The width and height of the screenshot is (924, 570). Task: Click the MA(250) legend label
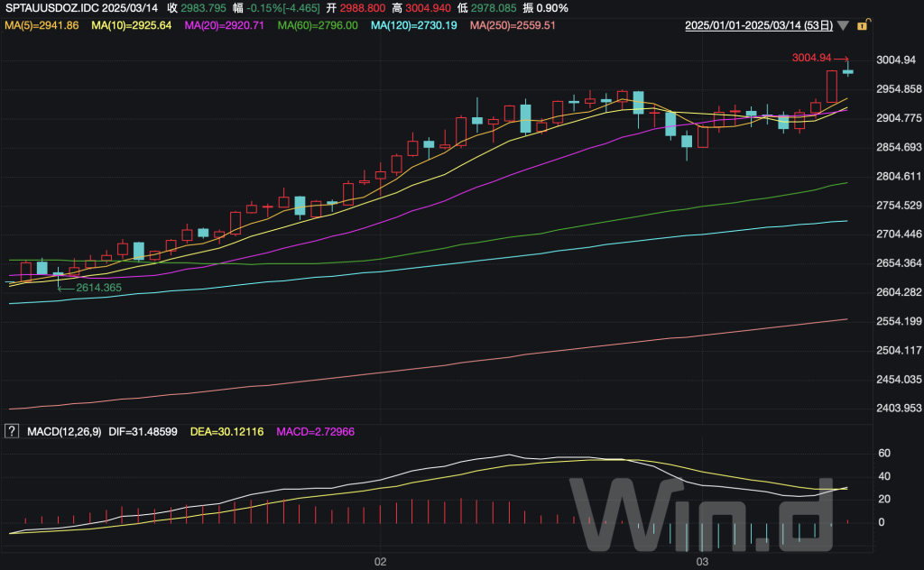pyautogui.click(x=513, y=25)
